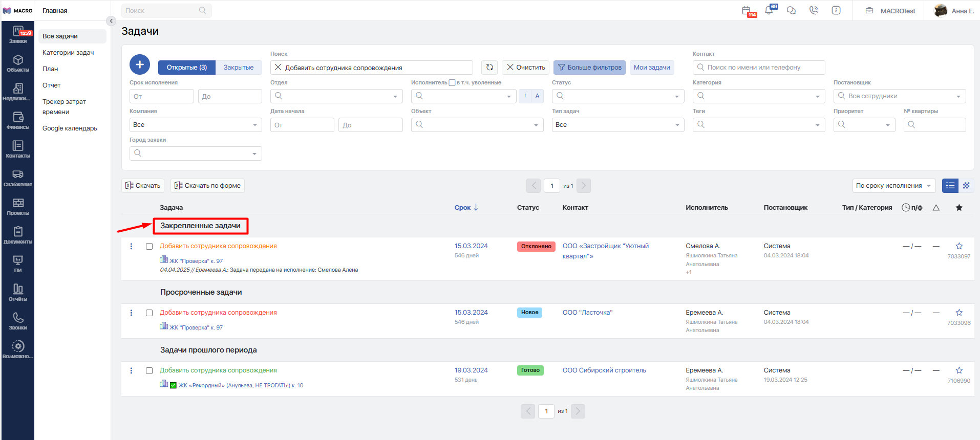The height and width of the screenshot is (440, 980).
Task: Open the calendar icon in top bar
Action: (747, 11)
